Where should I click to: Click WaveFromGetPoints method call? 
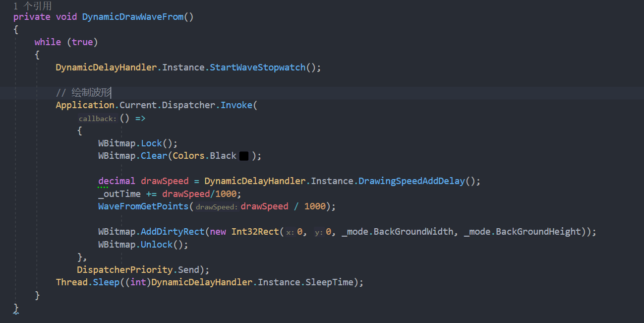pyautogui.click(x=143, y=206)
